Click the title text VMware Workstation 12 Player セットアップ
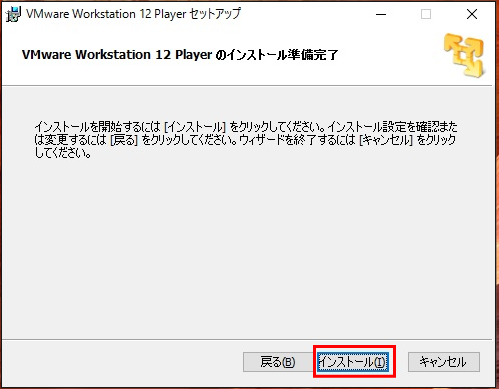This screenshot has height=389, width=499. pos(133,14)
